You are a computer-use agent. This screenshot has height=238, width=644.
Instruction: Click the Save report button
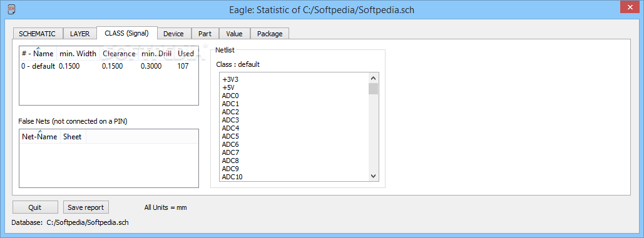(x=86, y=207)
